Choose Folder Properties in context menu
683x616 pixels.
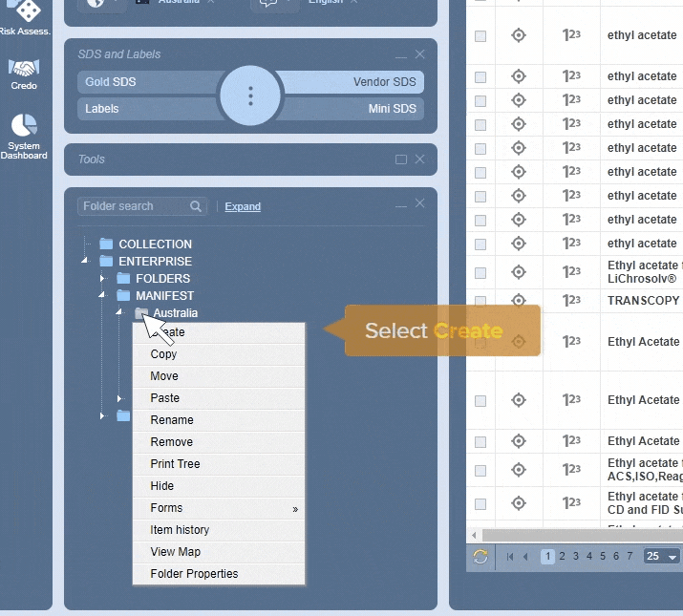pos(194,574)
